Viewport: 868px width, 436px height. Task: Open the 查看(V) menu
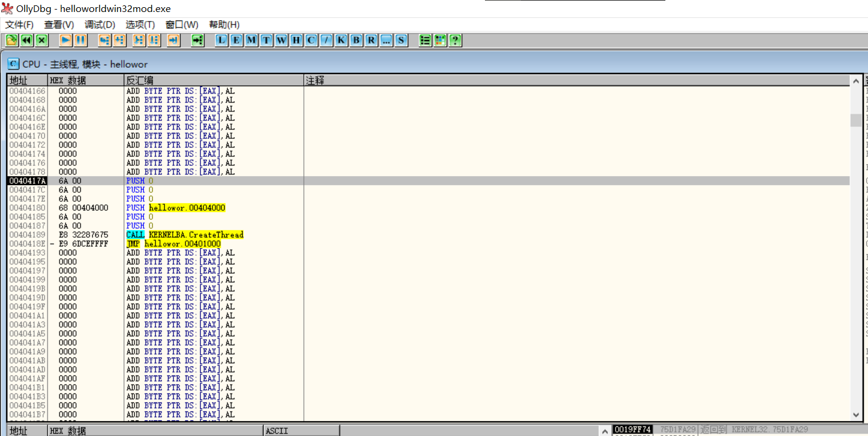coord(59,25)
